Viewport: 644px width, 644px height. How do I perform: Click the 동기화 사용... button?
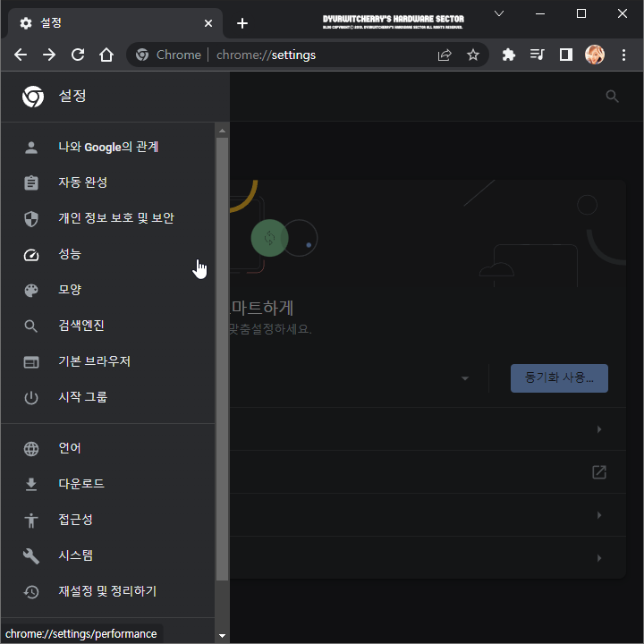tap(559, 377)
